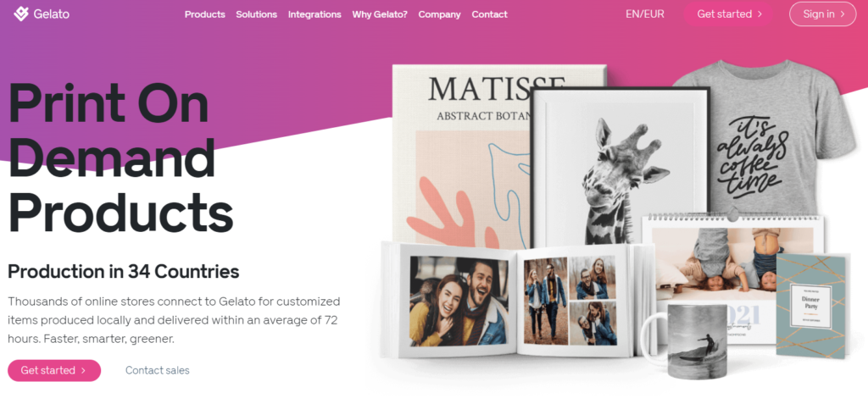This screenshot has height=415, width=868.
Task: Click the Gelato logo icon
Action: click(x=21, y=14)
